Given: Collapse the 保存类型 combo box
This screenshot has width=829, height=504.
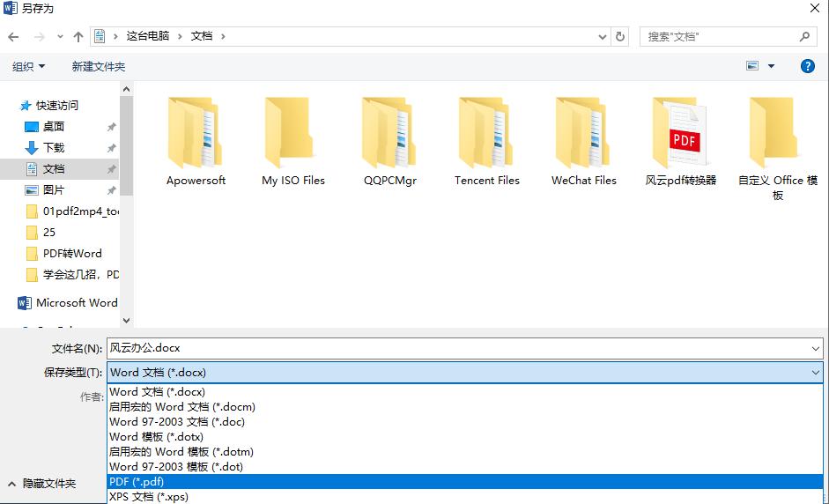Looking at the screenshot, I should 815,373.
